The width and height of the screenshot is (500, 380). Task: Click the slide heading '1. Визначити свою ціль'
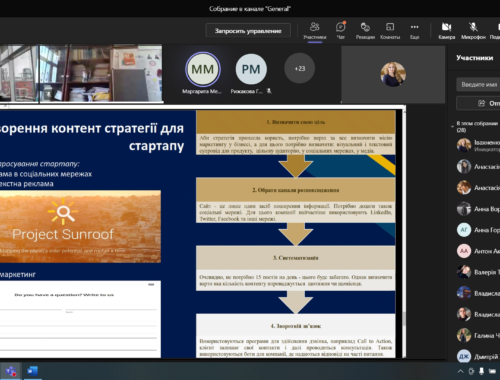pyautogui.click(x=296, y=122)
